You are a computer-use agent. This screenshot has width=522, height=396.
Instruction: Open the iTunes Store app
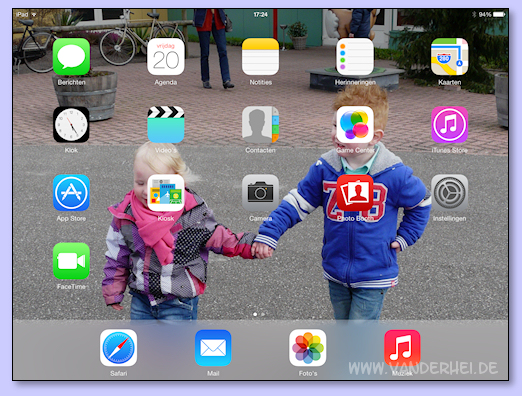pyautogui.click(x=449, y=125)
